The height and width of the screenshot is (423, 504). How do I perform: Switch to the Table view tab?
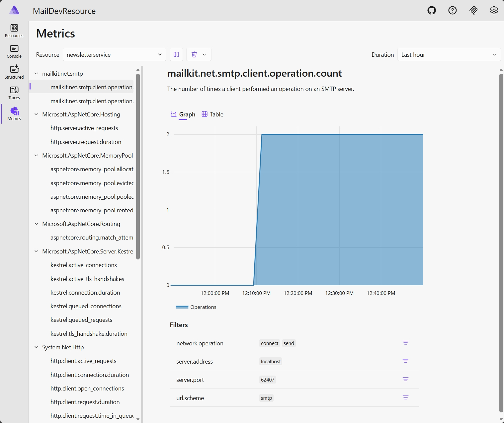click(x=212, y=114)
